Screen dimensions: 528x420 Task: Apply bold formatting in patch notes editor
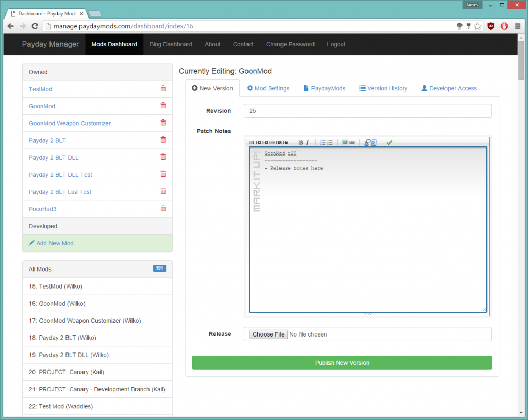tap(301, 143)
